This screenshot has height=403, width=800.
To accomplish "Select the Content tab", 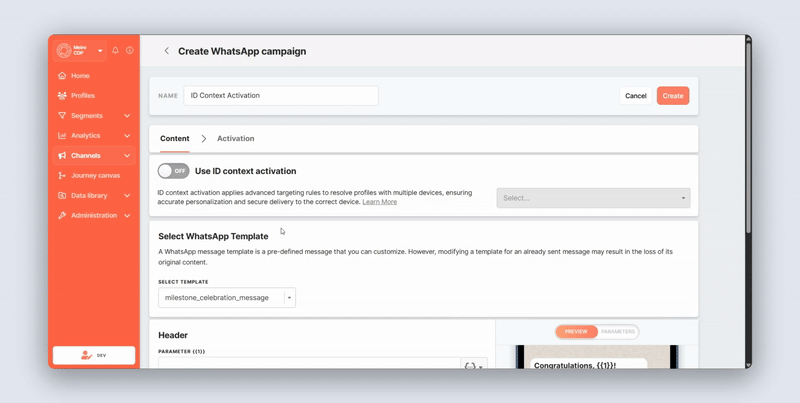I will click(x=174, y=139).
